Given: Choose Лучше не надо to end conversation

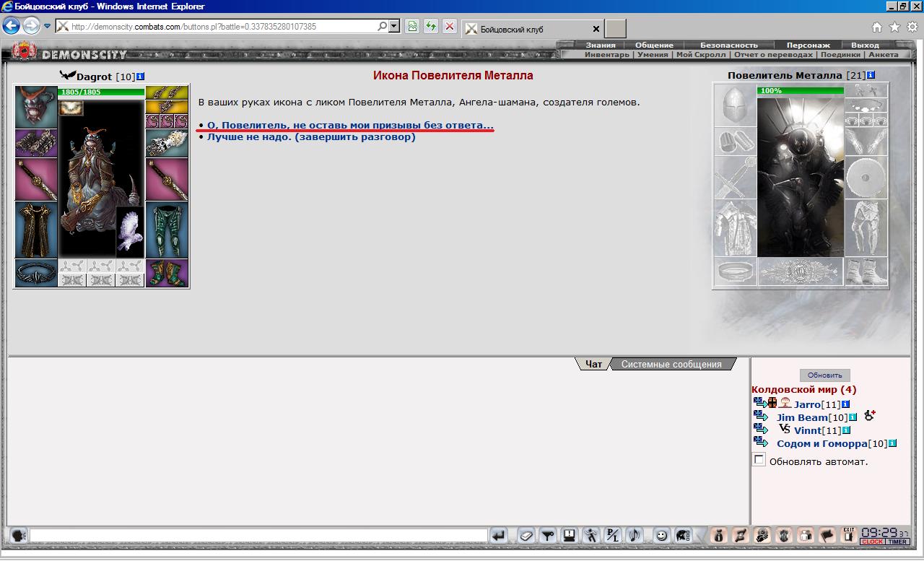Looking at the screenshot, I should click(311, 136).
